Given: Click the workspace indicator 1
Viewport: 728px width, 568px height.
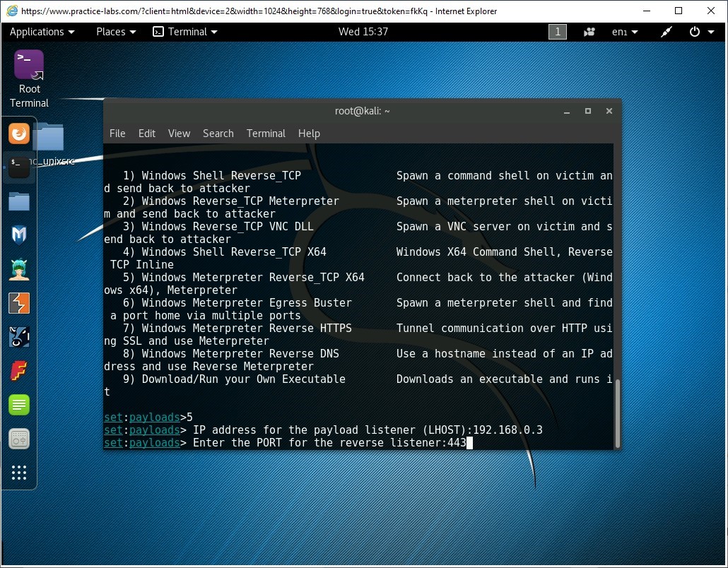Looking at the screenshot, I should pos(558,32).
